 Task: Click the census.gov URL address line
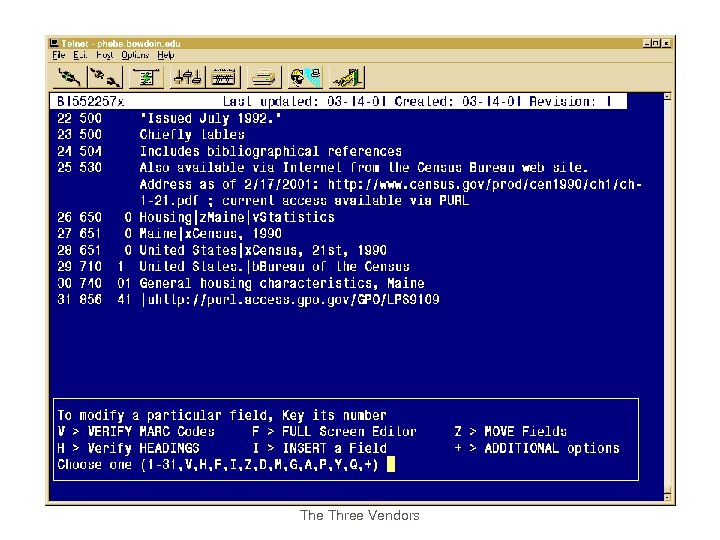(391, 184)
